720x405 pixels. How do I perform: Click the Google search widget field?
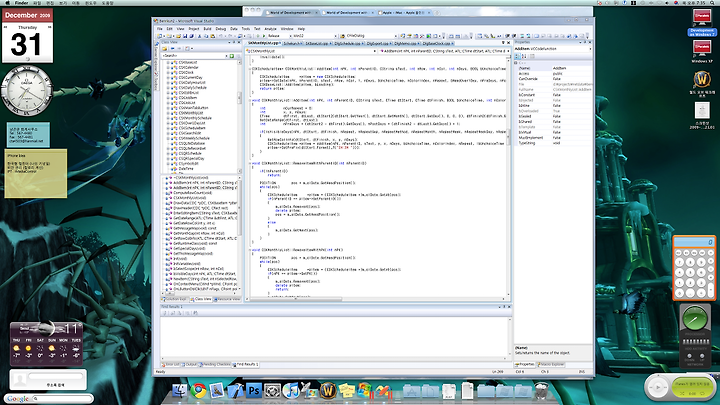(x=63, y=399)
